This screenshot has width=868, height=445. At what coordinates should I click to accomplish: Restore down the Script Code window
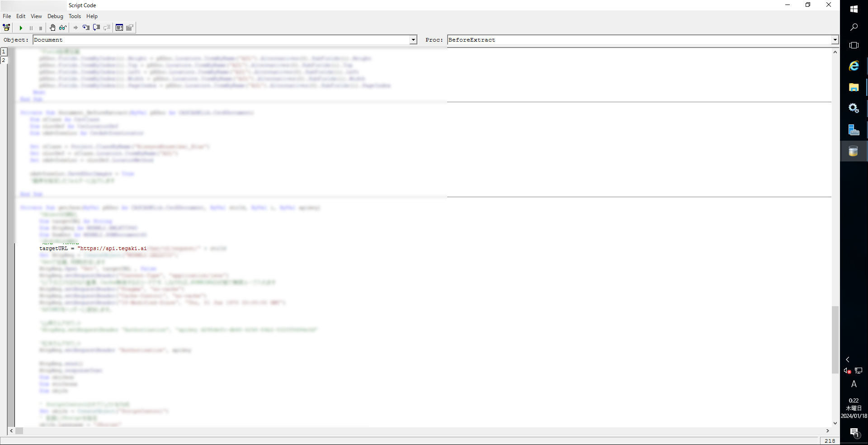point(808,5)
